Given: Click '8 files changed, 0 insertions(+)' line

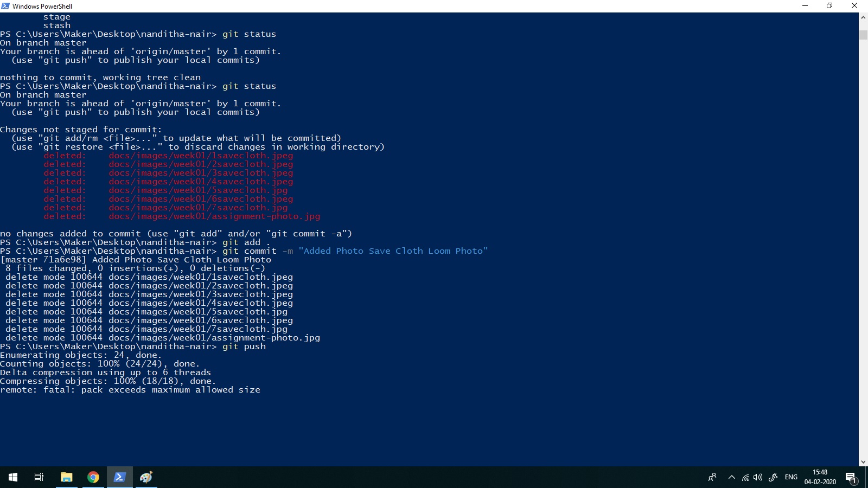Looking at the screenshot, I should (x=136, y=268).
